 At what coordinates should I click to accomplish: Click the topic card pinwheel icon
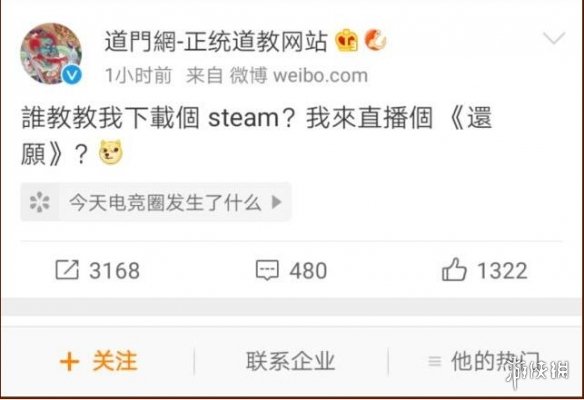39,202
